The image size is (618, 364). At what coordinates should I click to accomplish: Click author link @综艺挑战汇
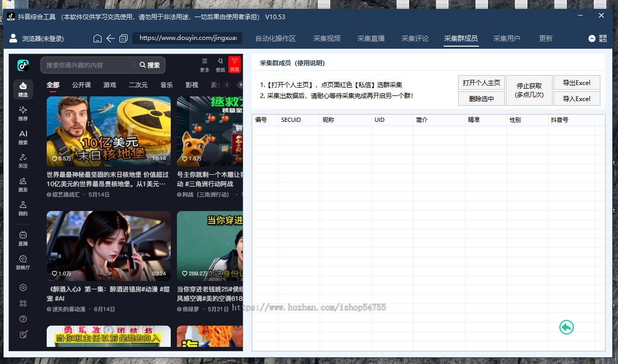click(x=63, y=194)
